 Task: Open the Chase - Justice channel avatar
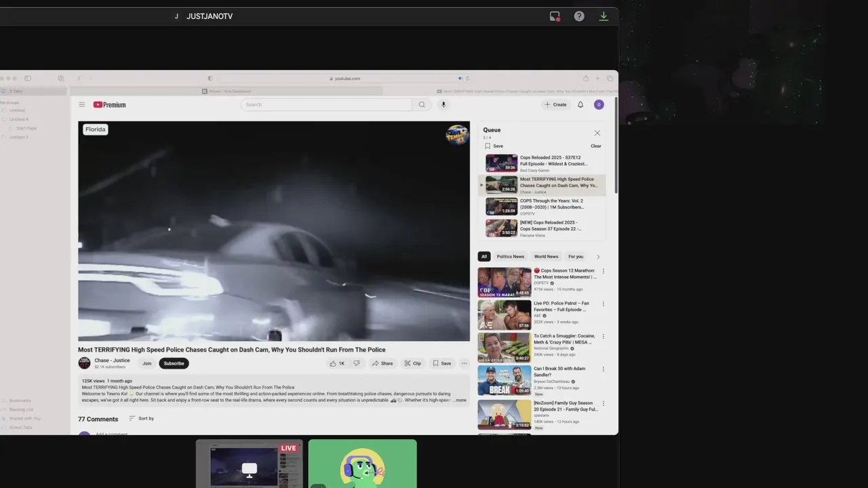tap(84, 363)
